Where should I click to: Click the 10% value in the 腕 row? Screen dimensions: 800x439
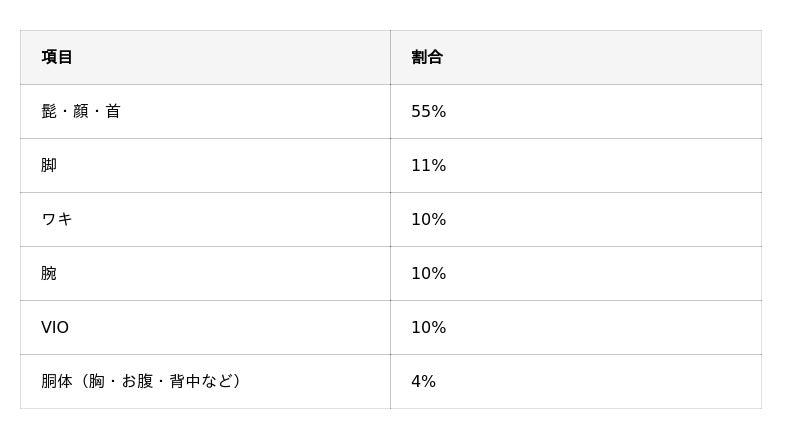428,274
